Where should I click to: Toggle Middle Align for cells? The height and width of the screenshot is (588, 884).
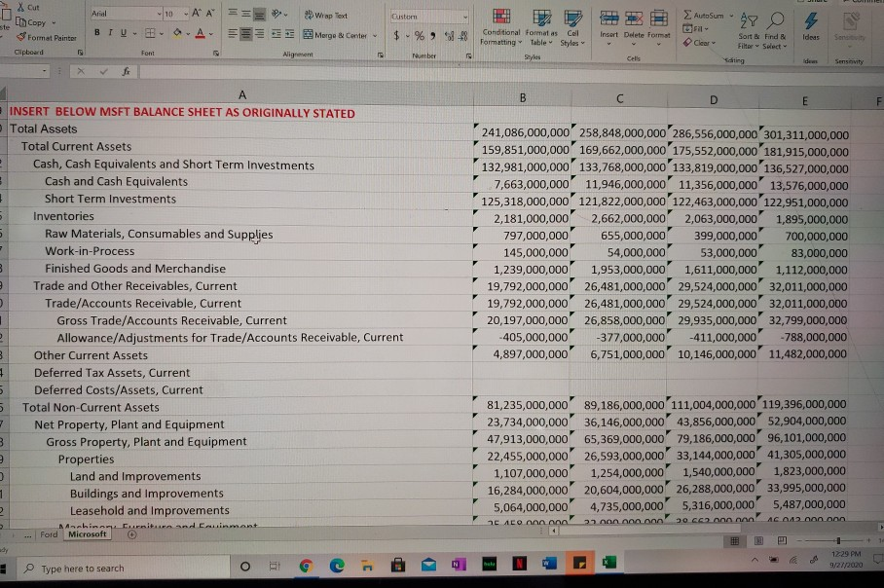pyautogui.click(x=245, y=14)
